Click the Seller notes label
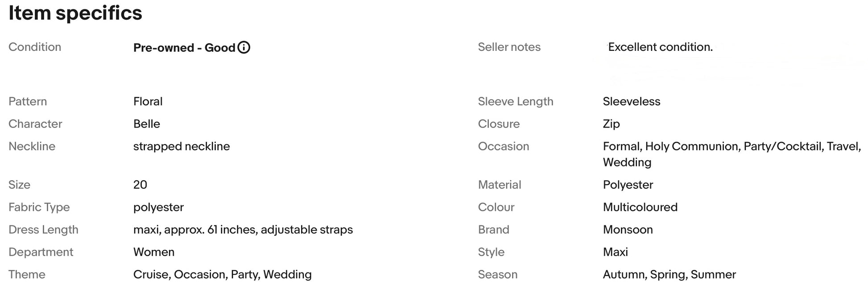The image size is (868, 294). [x=509, y=47]
